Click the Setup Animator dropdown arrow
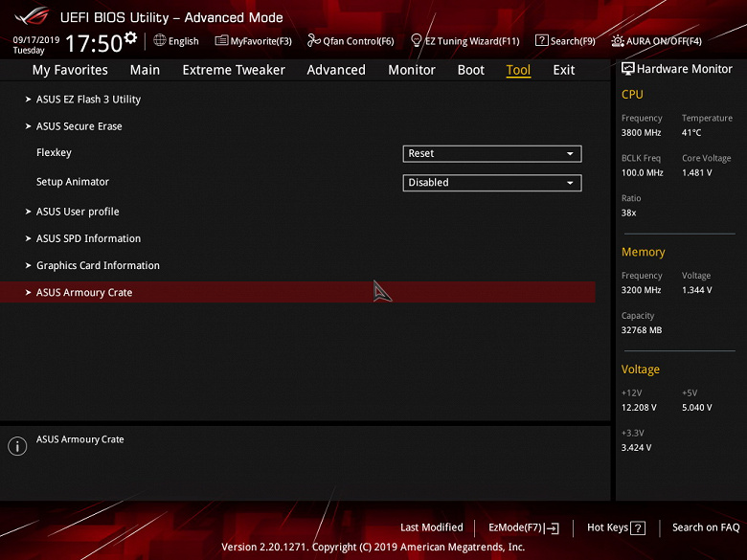Viewport: 747px width, 560px height. click(570, 183)
